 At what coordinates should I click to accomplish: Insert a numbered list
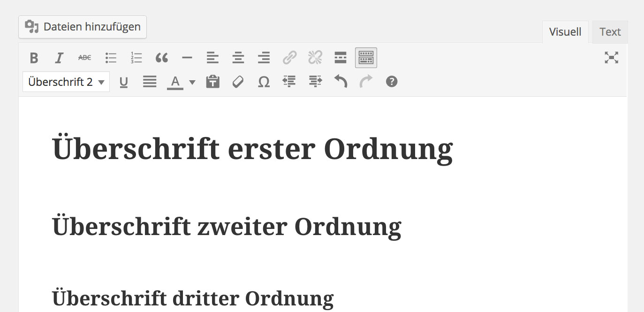pos(136,58)
